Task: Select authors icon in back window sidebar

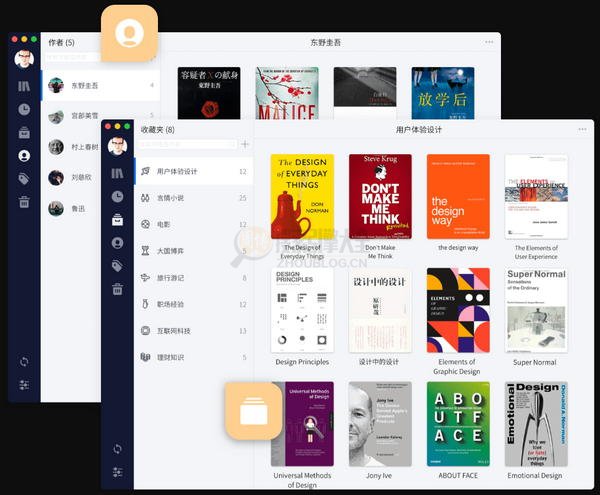Action: click(24, 156)
